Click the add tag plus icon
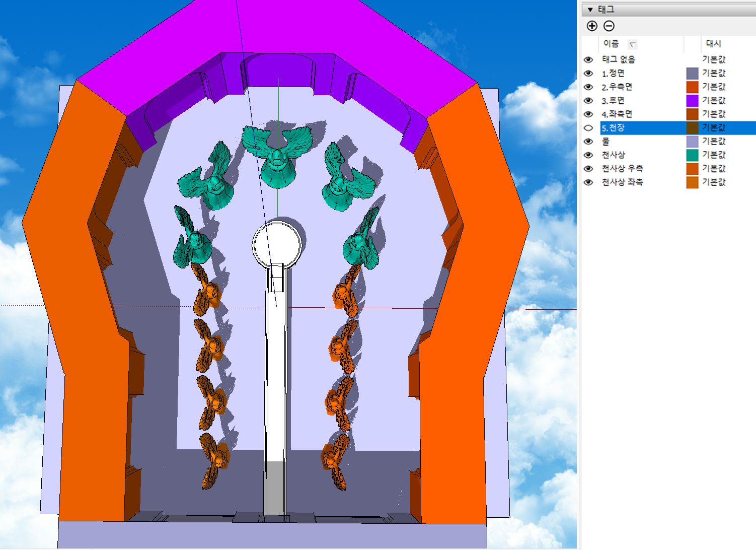756x550 pixels. tap(592, 26)
